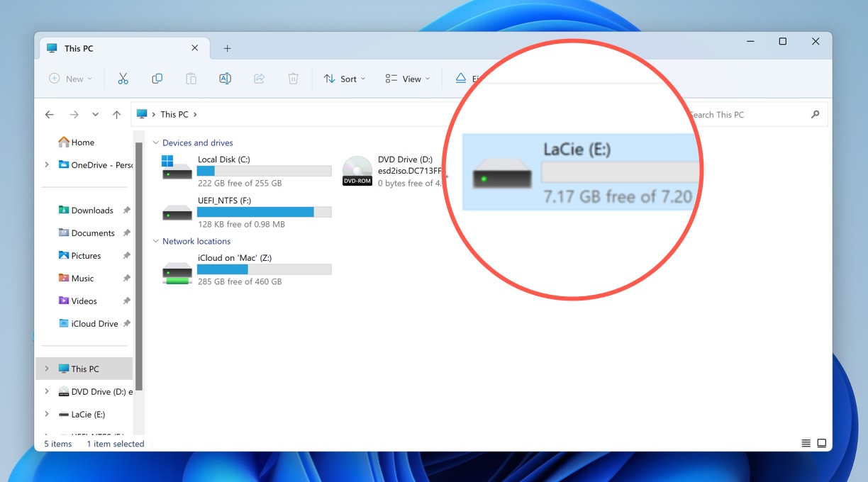
Task: Go back with the left arrow
Action: pyautogui.click(x=50, y=114)
